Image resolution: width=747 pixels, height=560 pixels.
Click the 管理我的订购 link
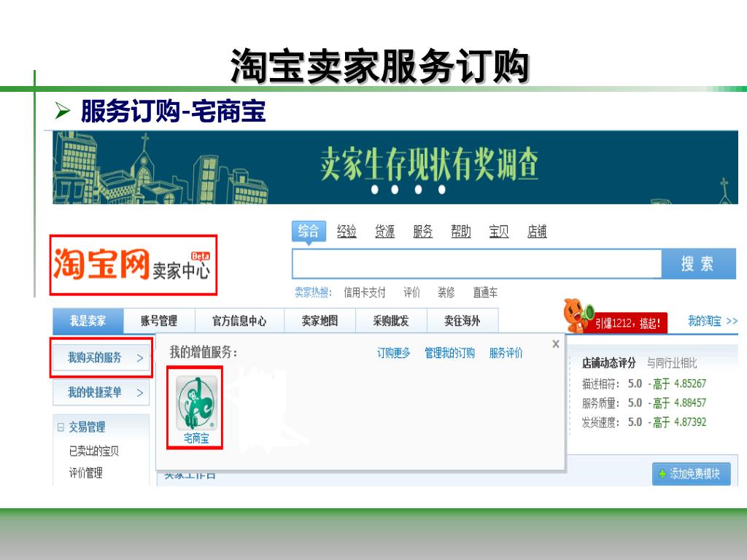(x=449, y=353)
